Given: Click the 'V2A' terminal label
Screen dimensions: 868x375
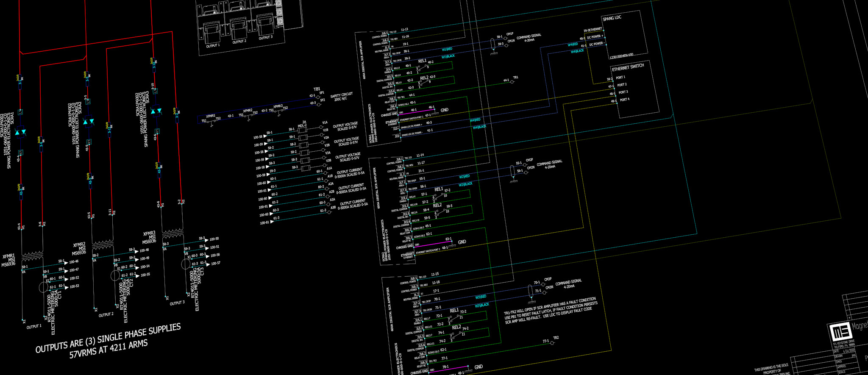Looking at the screenshot, I should 326,137.
